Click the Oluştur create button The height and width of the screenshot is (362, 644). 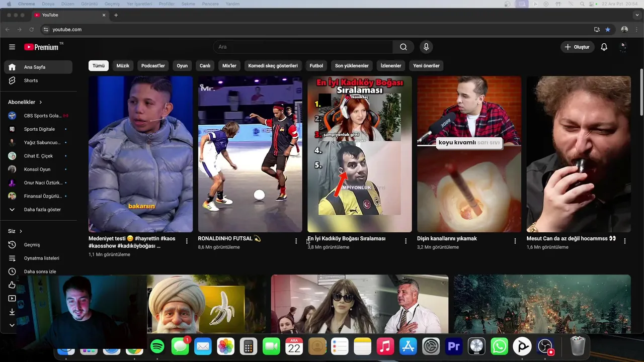click(578, 47)
